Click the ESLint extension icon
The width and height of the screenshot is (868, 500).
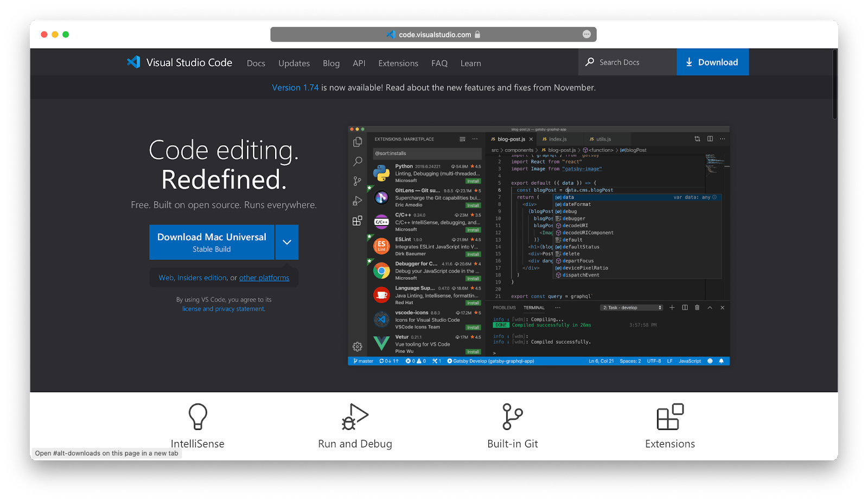(x=381, y=246)
